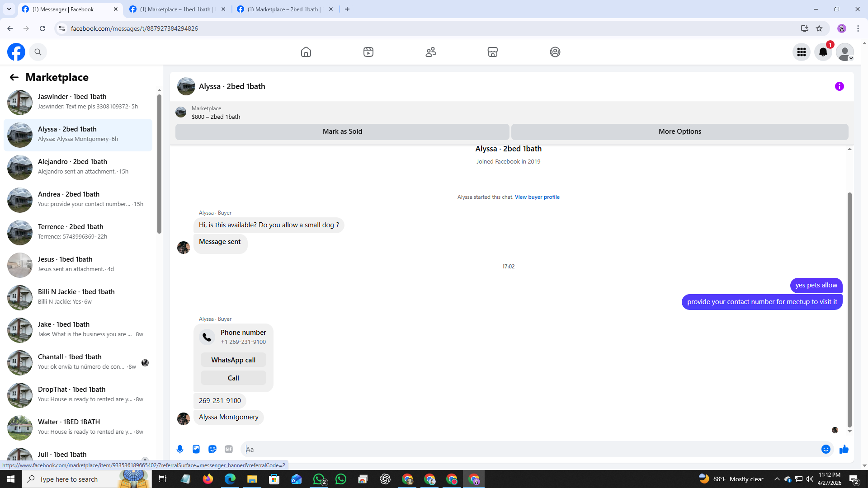Open the Jaswinder 1bed 1bath conversation

(78, 102)
